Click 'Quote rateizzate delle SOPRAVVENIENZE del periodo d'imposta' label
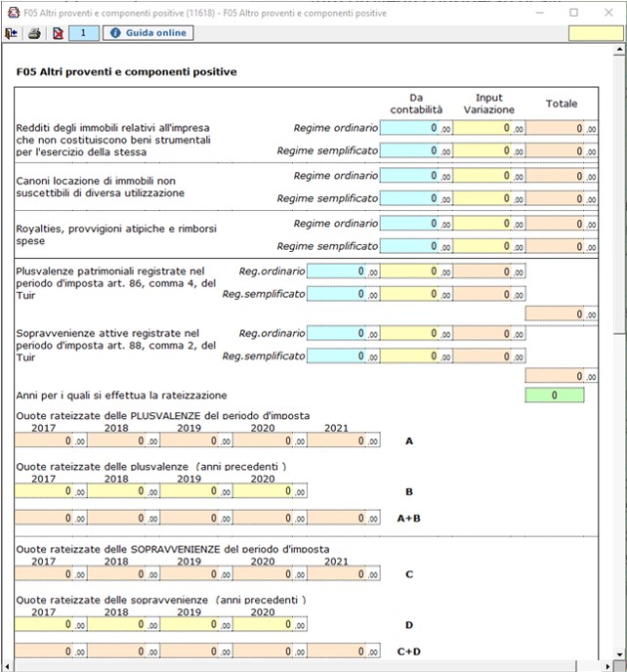Viewport: 627px width, 672px height. point(173,549)
